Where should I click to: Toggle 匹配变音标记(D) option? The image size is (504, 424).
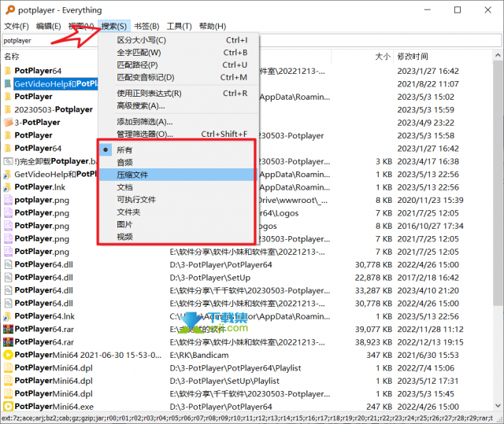(179, 77)
